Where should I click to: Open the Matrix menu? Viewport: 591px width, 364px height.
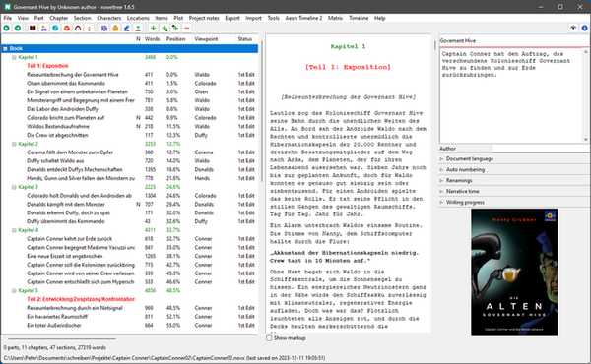[335, 18]
